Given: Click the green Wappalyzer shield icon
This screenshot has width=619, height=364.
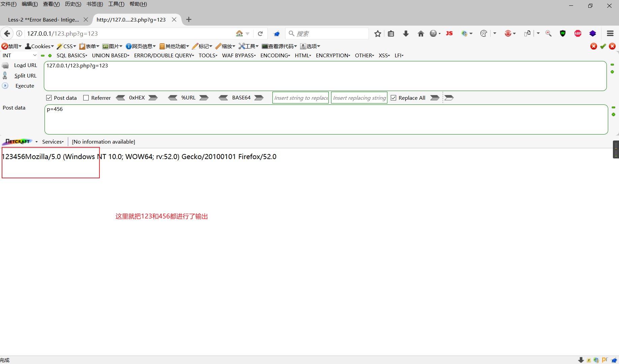Looking at the screenshot, I should pyautogui.click(x=563, y=33).
